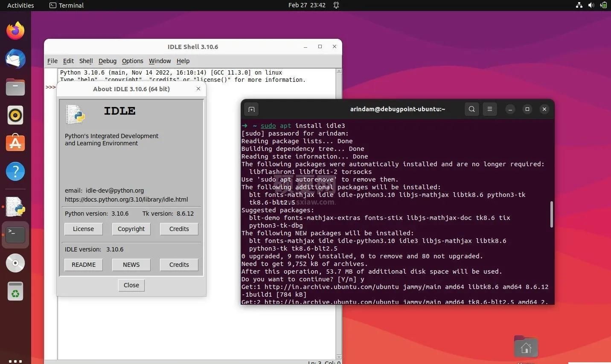Click Close at bottom of About dialog
This screenshot has height=364, width=611.
[x=131, y=285]
